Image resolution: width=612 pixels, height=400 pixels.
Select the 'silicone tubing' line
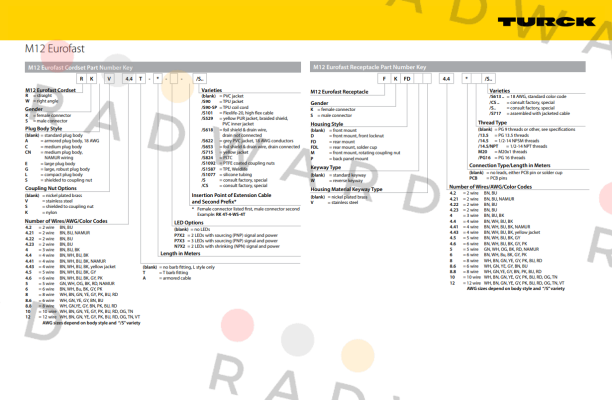227,175
